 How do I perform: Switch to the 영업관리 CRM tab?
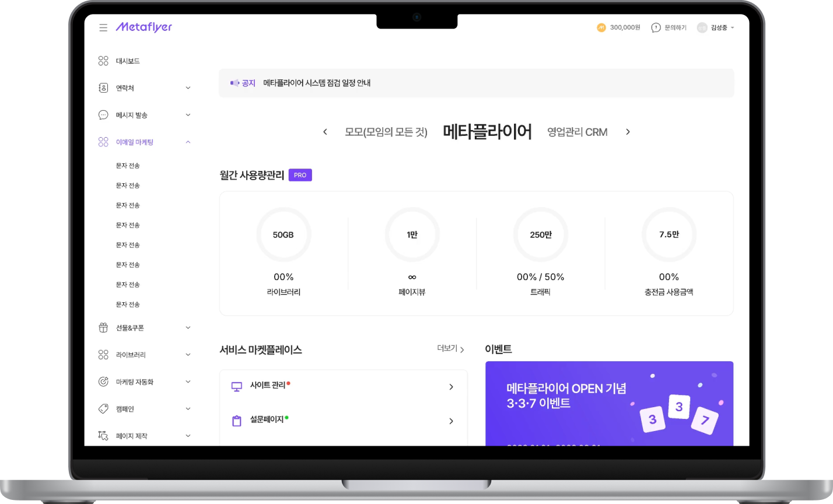coord(577,132)
